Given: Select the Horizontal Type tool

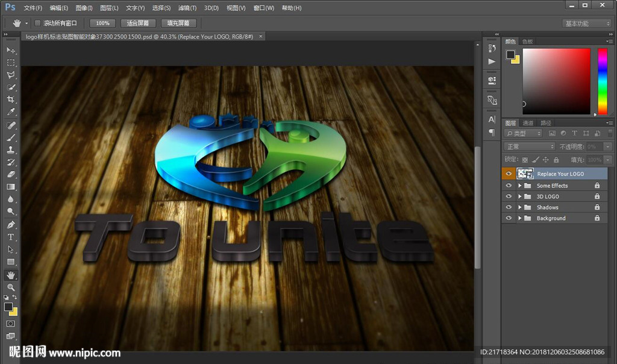Looking at the screenshot, I should pyautogui.click(x=11, y=237).
